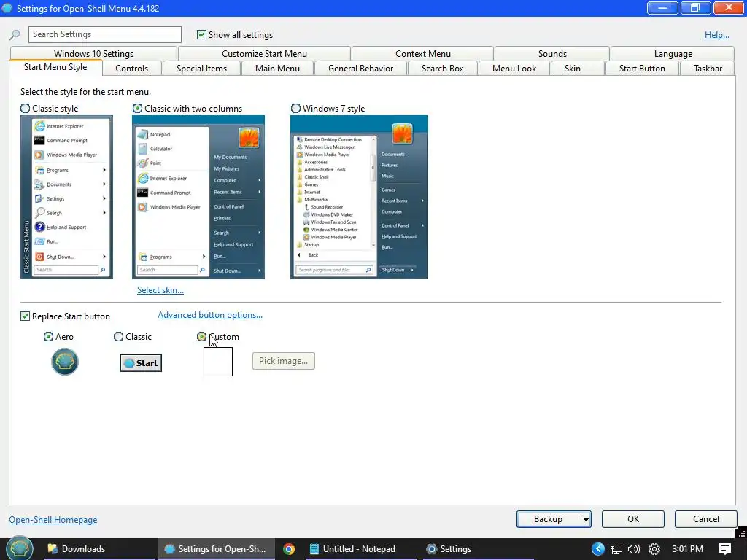Image resolution: width=747 pixels, height=560 pixels.
Task: Choose the Classic start button option
Action: pyautogui.click(x=119, y=337)
